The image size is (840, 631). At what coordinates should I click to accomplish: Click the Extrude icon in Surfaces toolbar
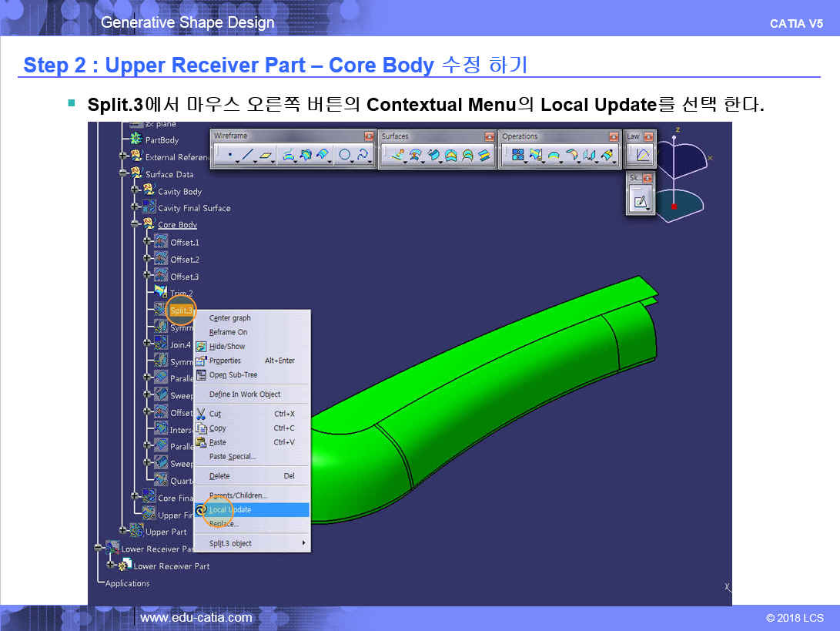click(398, 156)
